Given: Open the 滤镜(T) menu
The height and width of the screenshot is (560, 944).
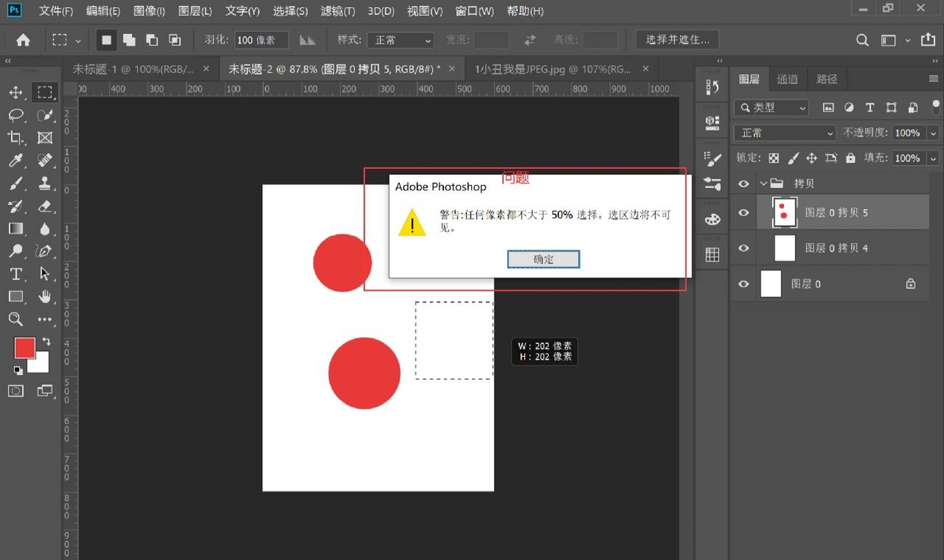Looking at the screenshot, I should point(337,11).
